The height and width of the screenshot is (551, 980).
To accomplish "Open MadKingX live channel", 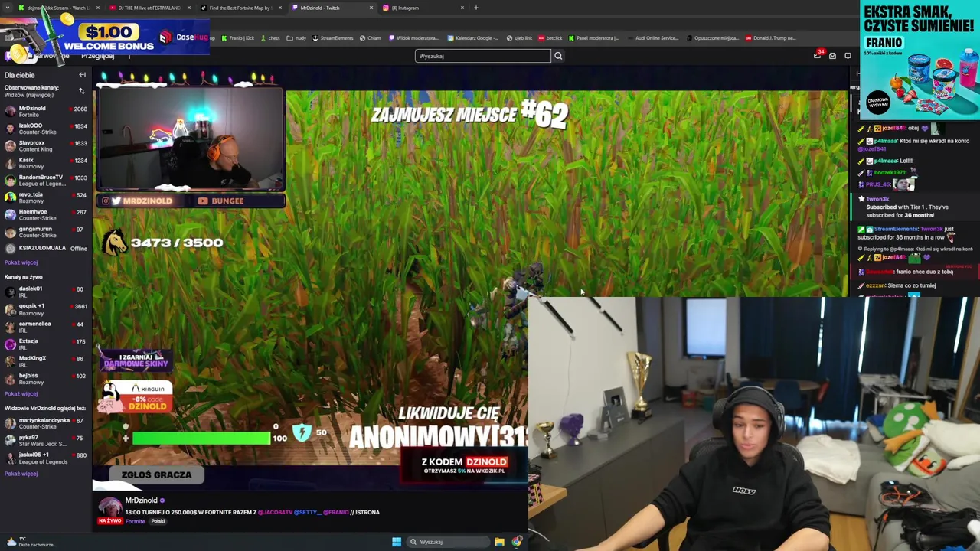I will (45, 361).
